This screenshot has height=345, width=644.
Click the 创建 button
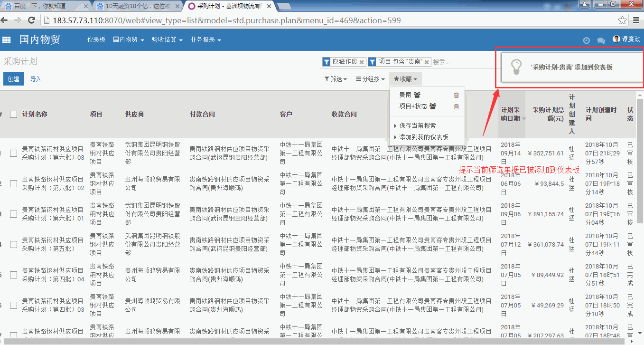13,79
